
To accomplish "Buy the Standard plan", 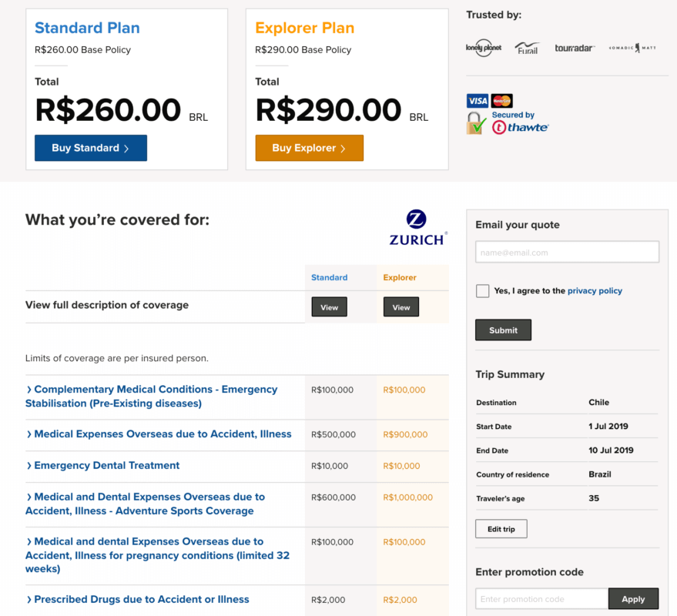I will point(91,148).
